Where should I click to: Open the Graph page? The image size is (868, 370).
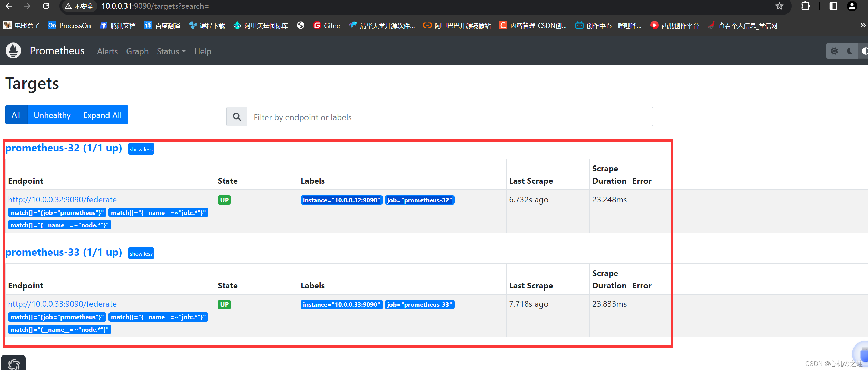coord(137,51)
